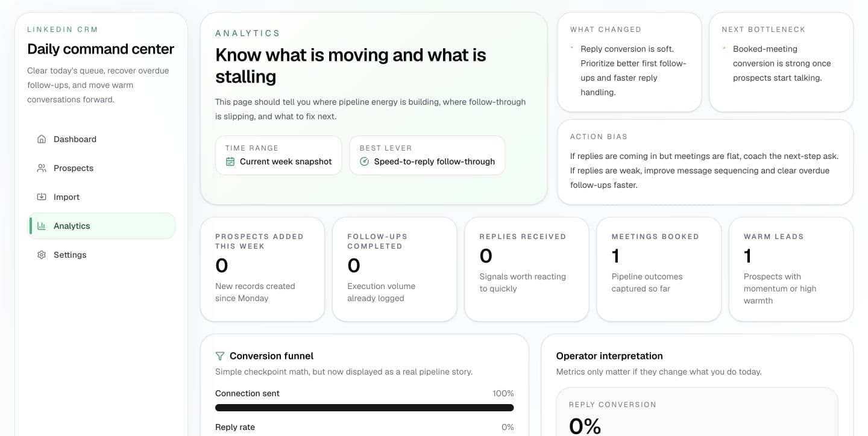The width and height of the screenshot is (868, 436).
Task: Select the Analytics nav item
Action: click(102, 226)
